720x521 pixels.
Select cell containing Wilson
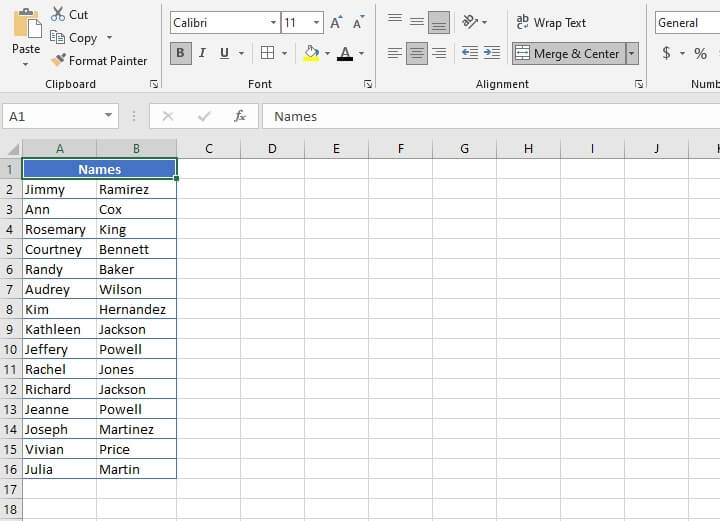(x=136, y=289)
